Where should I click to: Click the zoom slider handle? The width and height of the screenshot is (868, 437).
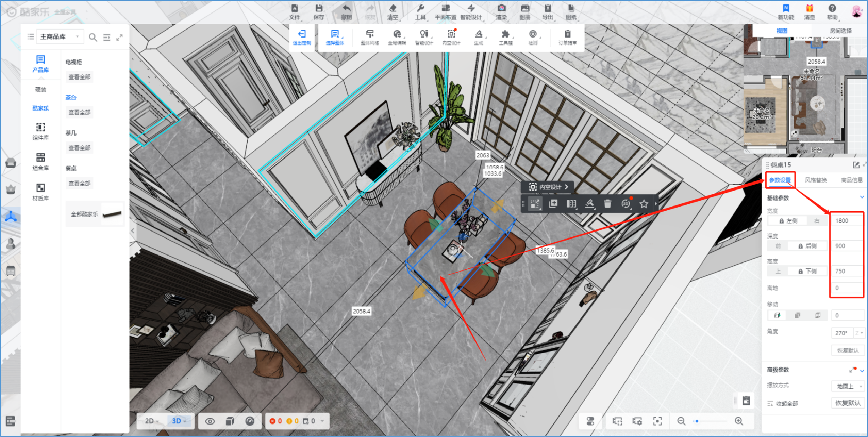click(696, 421)
